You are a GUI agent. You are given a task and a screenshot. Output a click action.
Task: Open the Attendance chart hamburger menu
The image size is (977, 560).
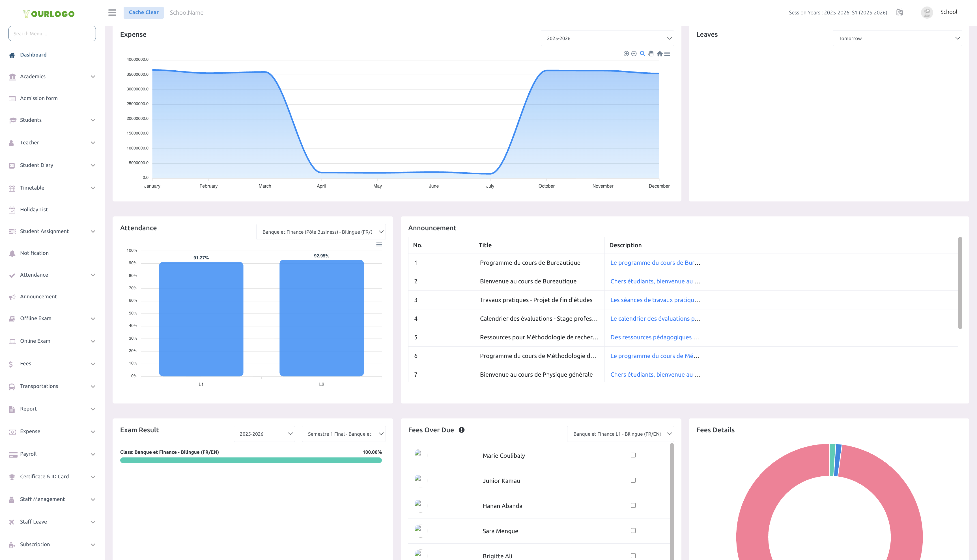coord(379,244)
